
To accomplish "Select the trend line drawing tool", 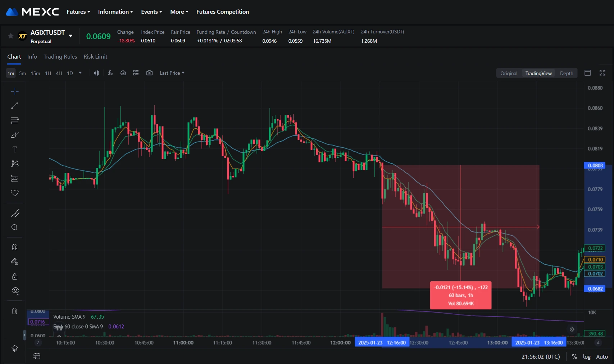I will pos(15,106).
